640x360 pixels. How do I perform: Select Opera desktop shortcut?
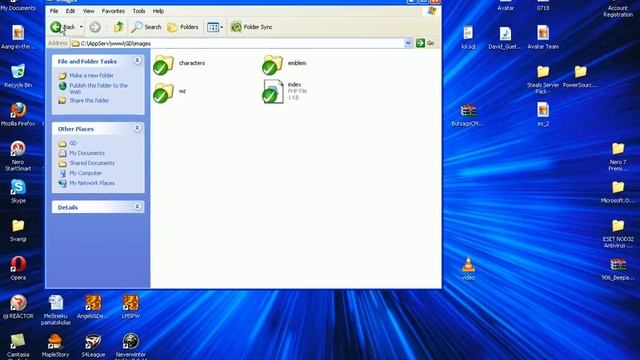18,268
